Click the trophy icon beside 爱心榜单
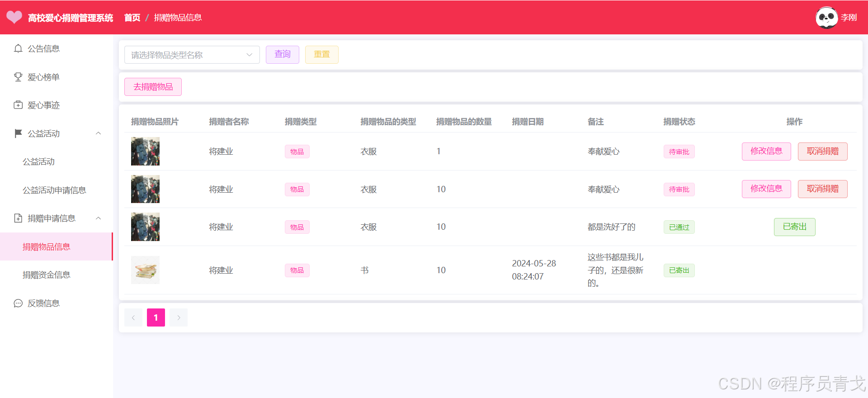 pos(18,77)
